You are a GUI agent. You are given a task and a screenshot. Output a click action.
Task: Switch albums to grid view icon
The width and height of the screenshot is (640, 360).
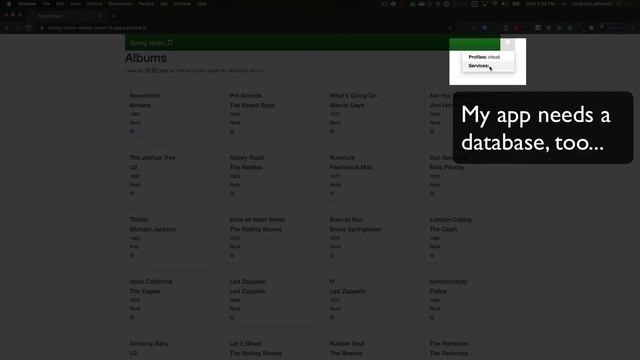(148, 71)
